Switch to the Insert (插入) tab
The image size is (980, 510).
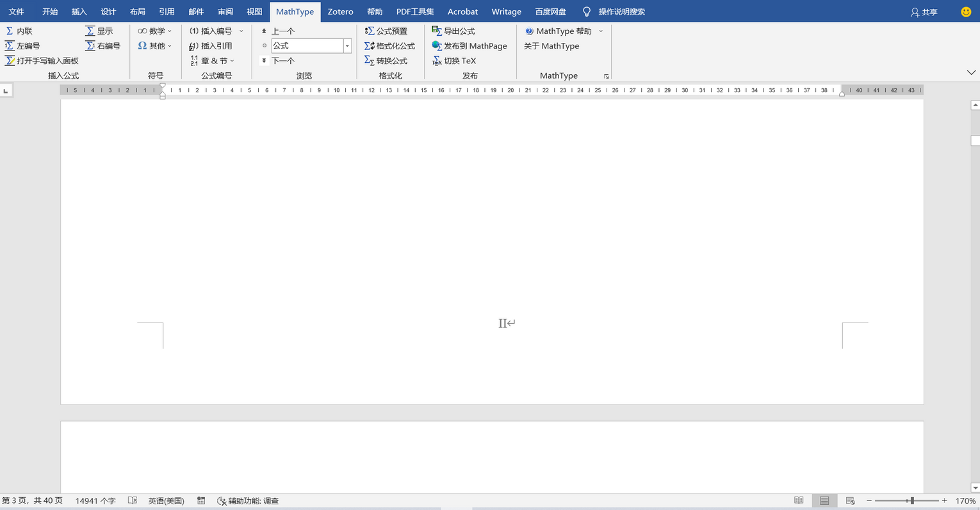(79, 12)
